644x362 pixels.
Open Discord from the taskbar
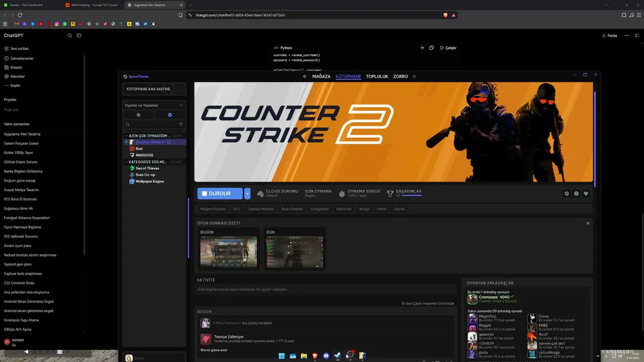coord(326,355)
